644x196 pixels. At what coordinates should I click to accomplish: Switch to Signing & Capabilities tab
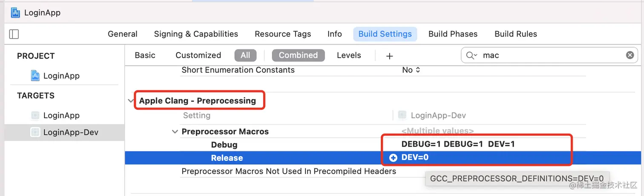196,34
